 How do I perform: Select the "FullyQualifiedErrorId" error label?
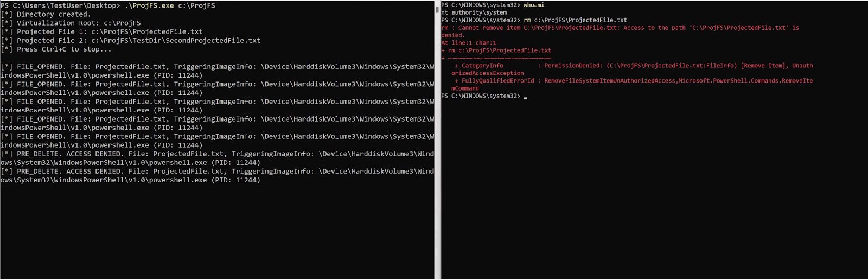497,81
